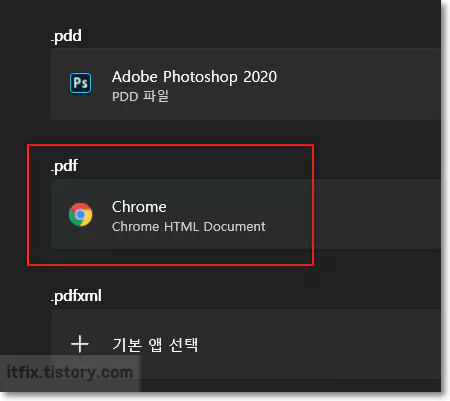Open the Adobe Photoshop 2020 default app entry
450x401 pixels.
tap(245, 84)
